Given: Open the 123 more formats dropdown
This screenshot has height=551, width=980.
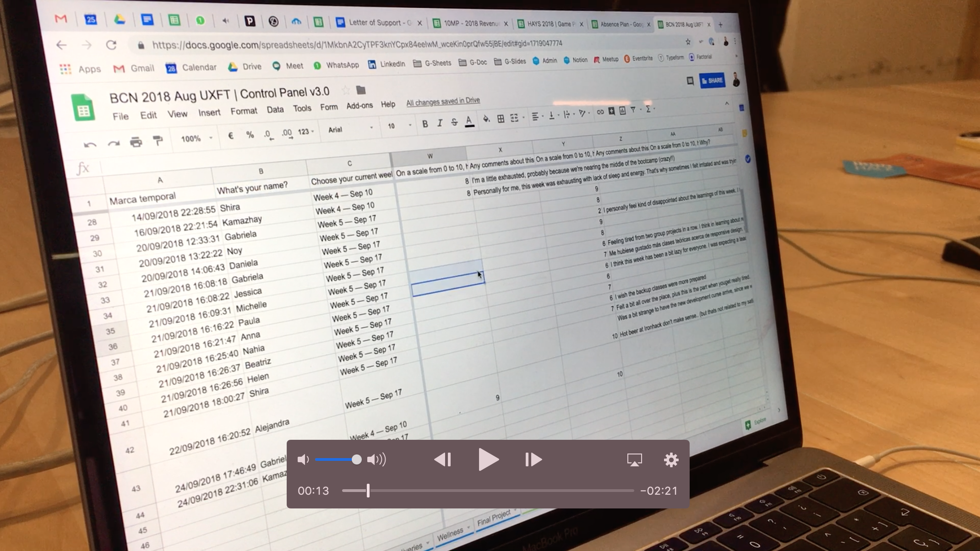Looking at the screenshot, I should pos(305,132).
